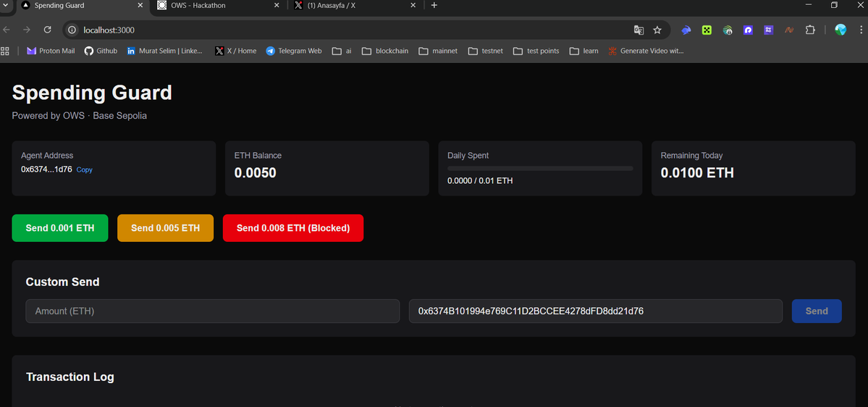
Task: Click the recipient address input field
Action: click(596, 311)
